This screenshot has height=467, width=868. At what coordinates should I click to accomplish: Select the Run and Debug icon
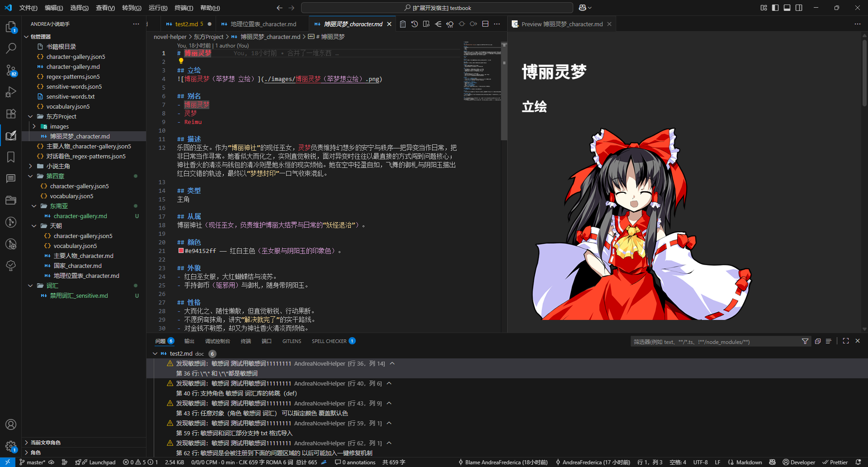(11, 92)
